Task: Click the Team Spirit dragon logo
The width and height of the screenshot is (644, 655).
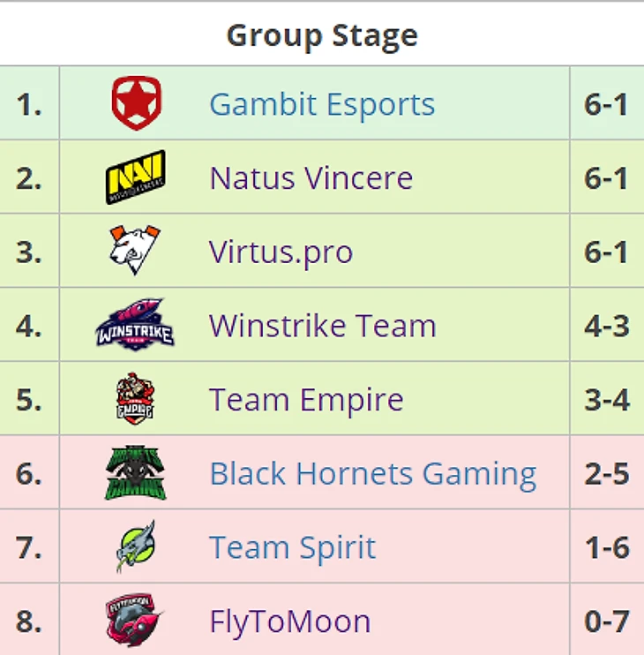Action: [136, 546]
